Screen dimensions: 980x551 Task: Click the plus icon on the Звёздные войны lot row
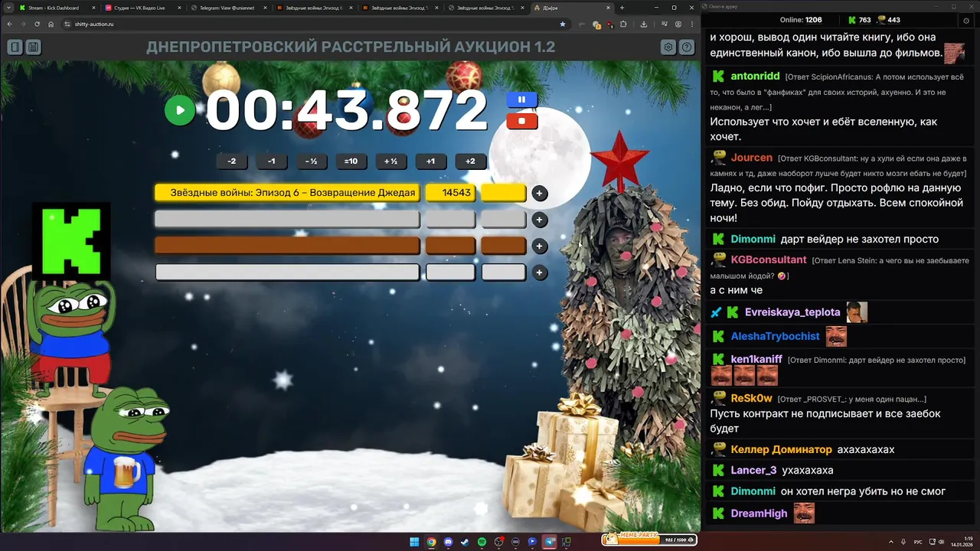(x=540, y=193)
